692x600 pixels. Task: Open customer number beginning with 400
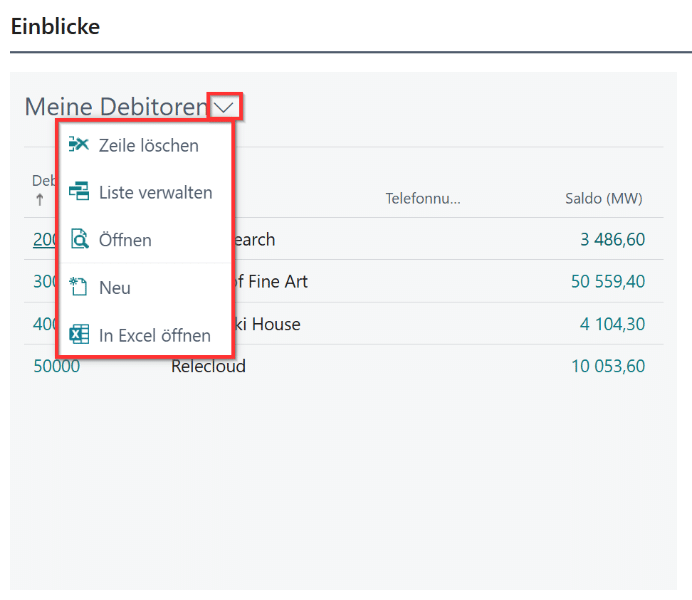(45, 324)
